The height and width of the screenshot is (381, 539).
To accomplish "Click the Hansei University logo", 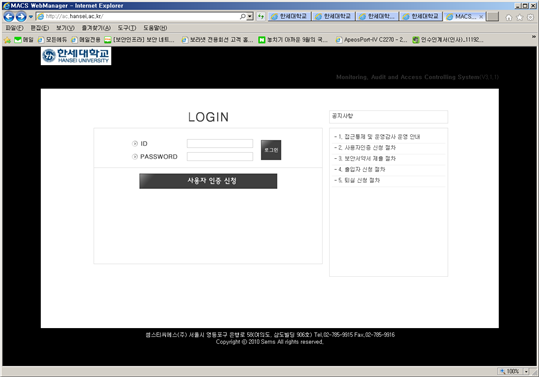I will (76, 56).
